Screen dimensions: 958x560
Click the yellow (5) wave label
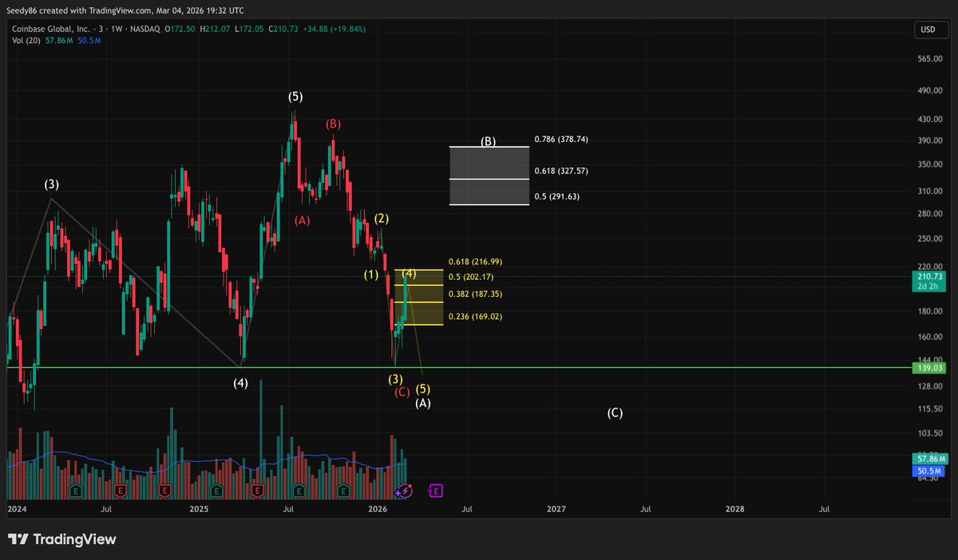(x=423, y=389)
